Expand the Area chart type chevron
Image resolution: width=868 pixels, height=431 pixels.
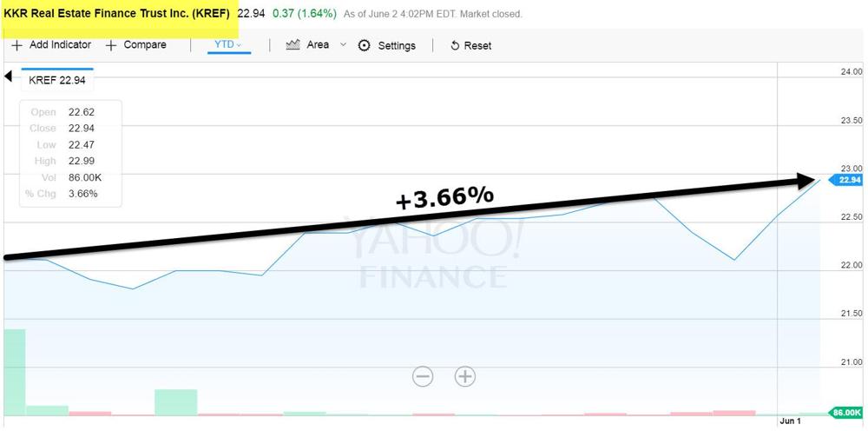tap(343, 45)
